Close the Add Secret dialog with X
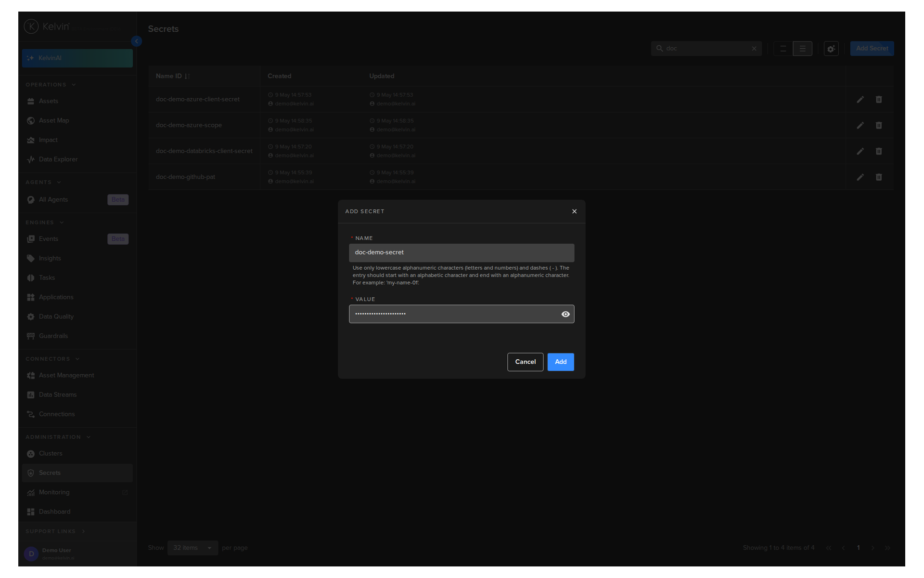The height and width of the screenshot is (578, 924). (x=574, y=211)
